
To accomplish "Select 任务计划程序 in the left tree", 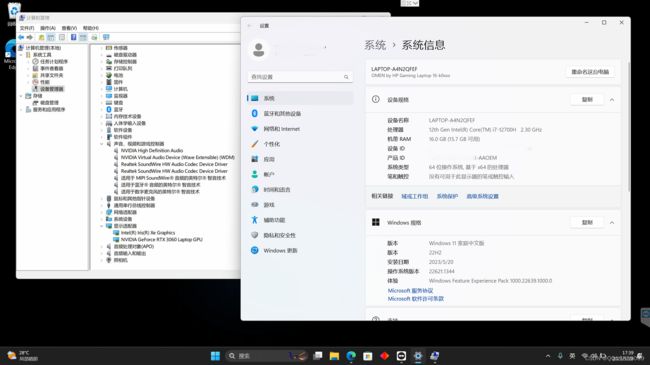I will pos(53,61).
